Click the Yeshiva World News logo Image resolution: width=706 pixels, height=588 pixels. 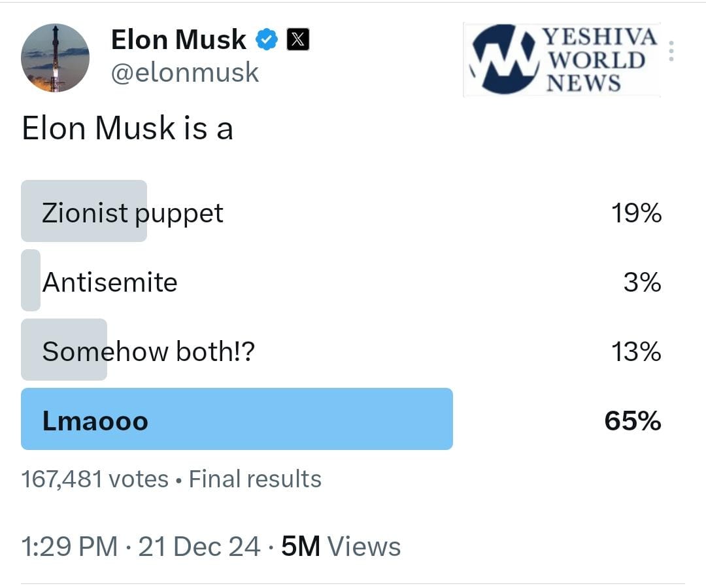click(562, 60)
